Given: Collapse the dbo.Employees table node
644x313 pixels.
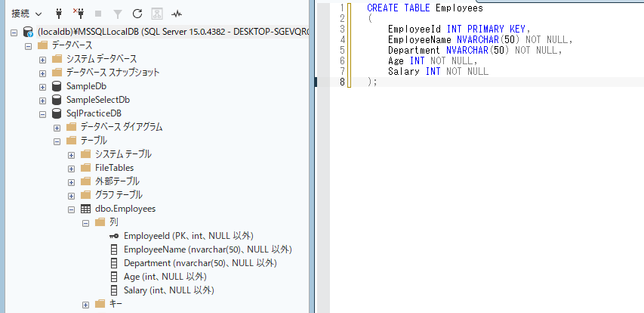Looking at the screenshot, I should [72, 209].
